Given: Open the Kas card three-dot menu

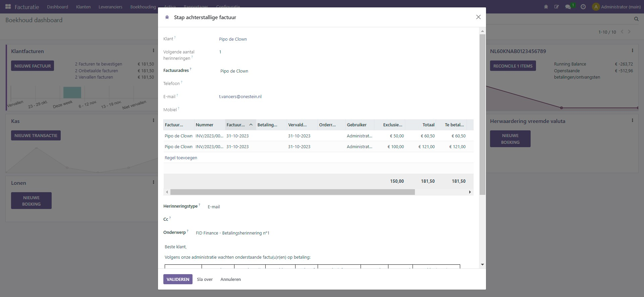Looking at the screenshot, I should tap(154, 121).
